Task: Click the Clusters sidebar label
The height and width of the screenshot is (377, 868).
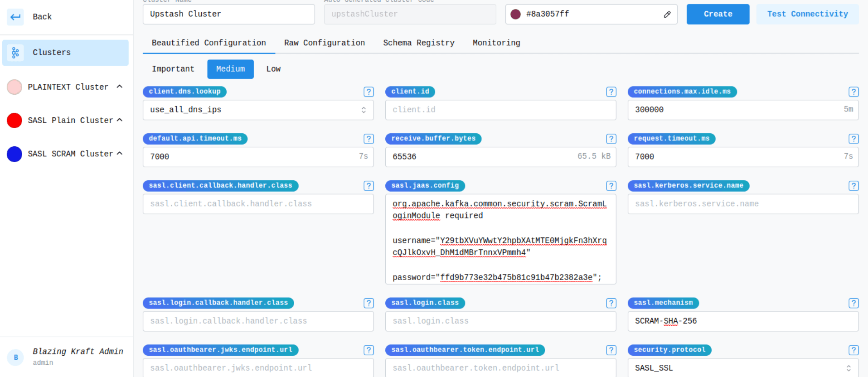Action: 52,53
